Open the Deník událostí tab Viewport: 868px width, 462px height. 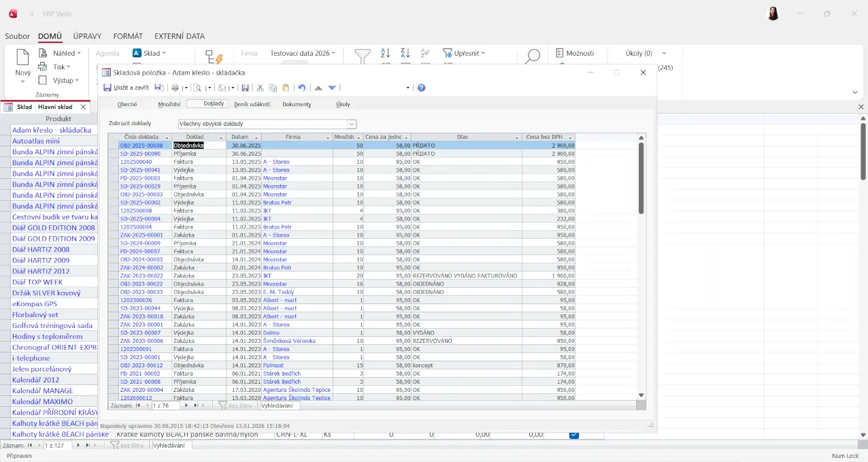click(252, 104)
